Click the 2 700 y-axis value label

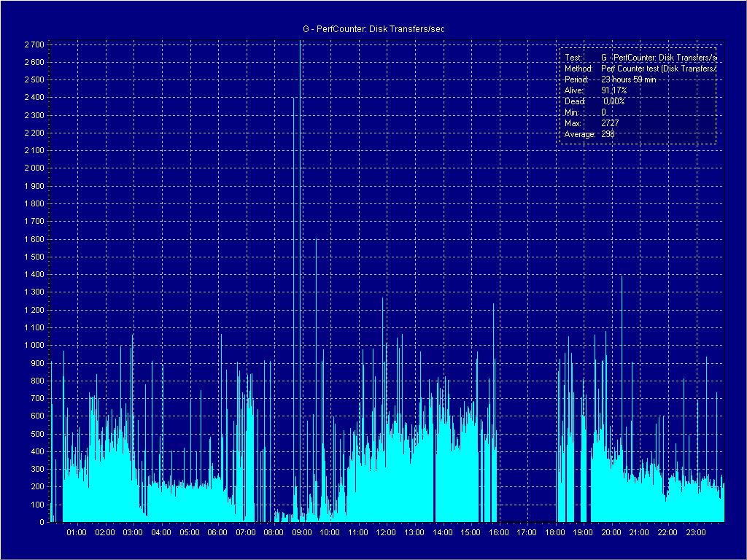pos(34,44)
